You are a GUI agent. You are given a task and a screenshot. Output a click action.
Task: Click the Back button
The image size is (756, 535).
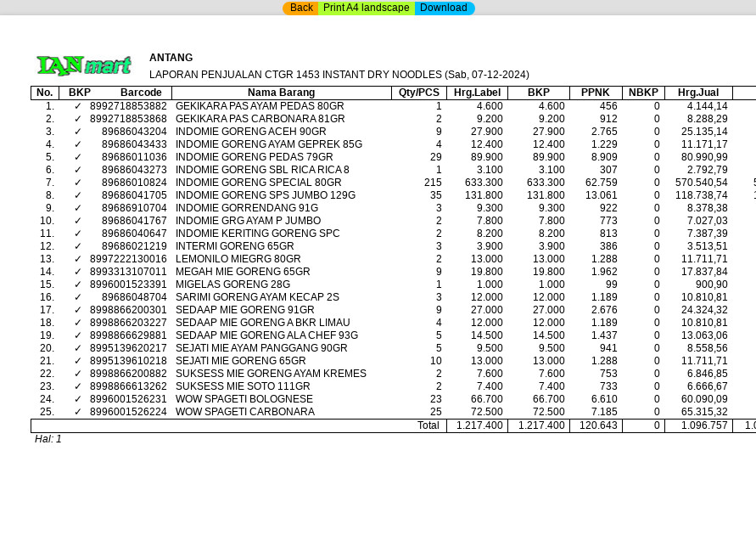click(300, 8)
